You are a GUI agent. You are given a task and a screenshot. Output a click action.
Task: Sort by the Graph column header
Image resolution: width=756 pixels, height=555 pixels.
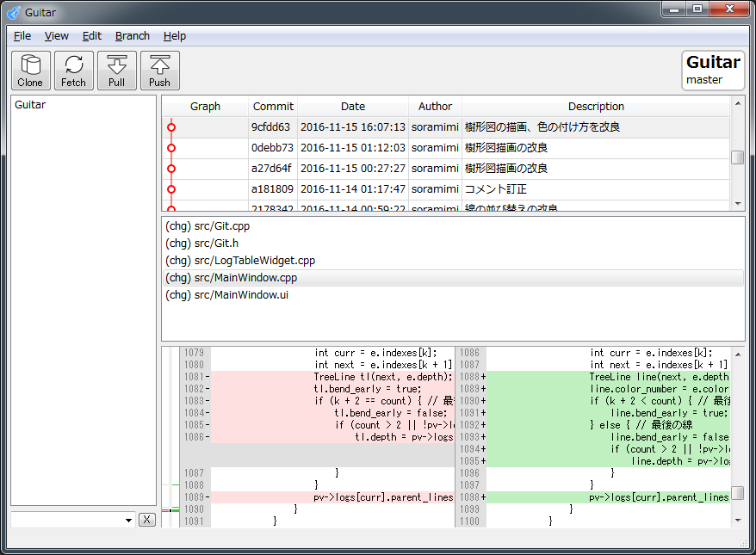pyautogui.click(x=205, y=107)
